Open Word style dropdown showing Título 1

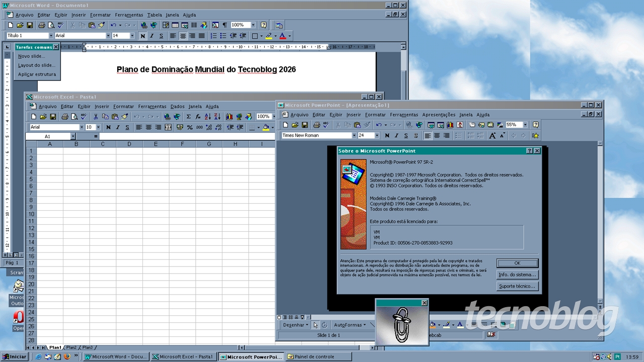(x=51, y=36)
